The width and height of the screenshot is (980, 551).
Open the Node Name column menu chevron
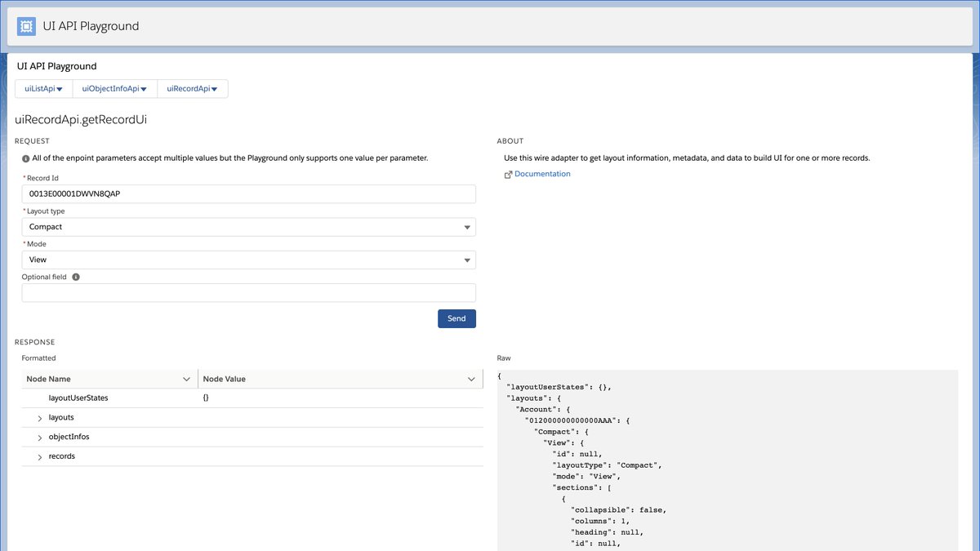[186, 379]
